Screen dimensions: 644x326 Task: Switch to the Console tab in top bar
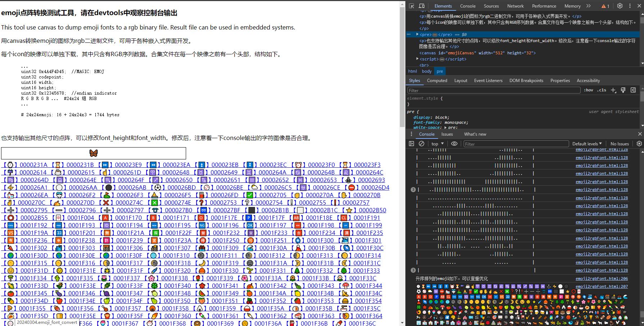coord(468,6)
